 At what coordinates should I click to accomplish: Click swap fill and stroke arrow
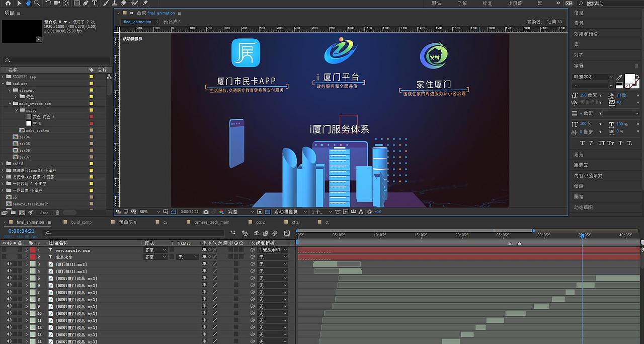click(x=637, y=76)
